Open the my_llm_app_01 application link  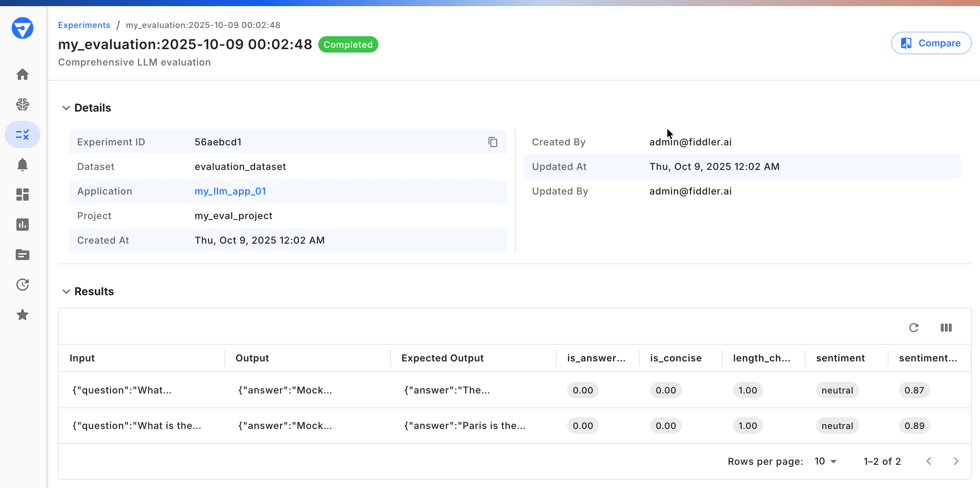coord(230,191)
